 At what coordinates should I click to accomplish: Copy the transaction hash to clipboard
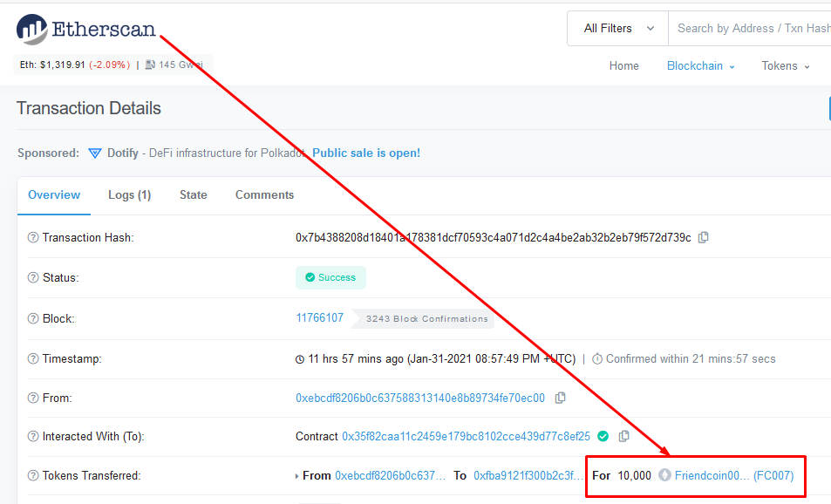(x=704, y=237)
